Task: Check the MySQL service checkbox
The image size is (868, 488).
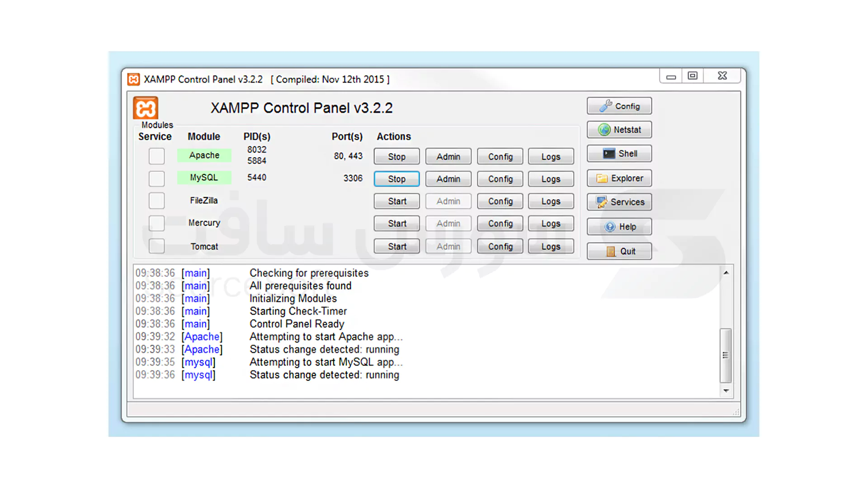Action: pyautogui.click(x=156, y=178)
